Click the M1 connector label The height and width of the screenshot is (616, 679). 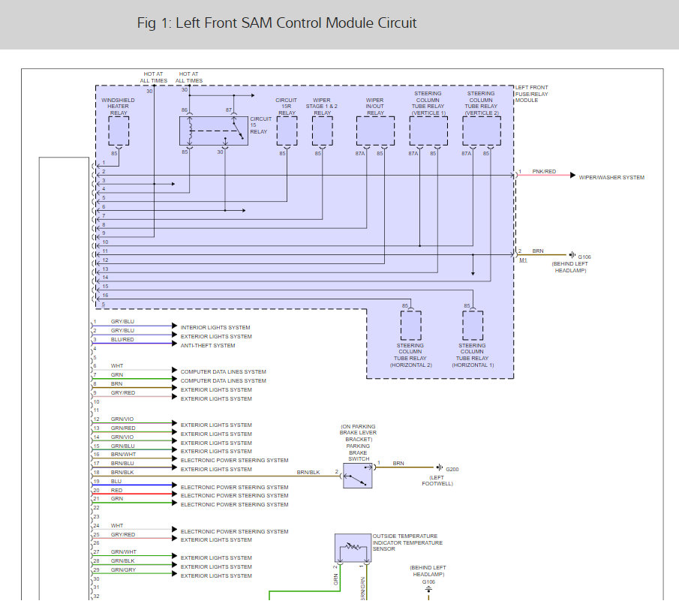(523, 260)
